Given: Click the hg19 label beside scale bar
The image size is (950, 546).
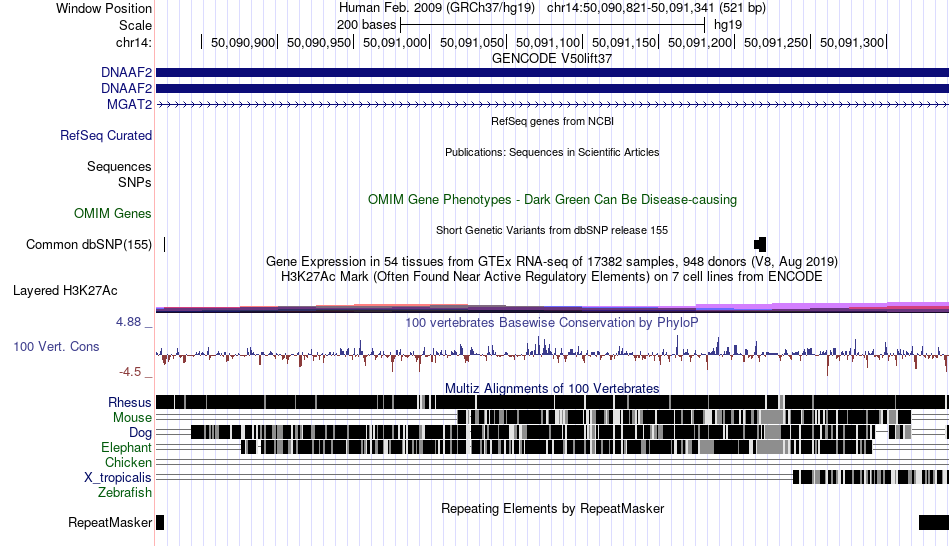Looking at the screenshot, I should (x=728, y=25).
